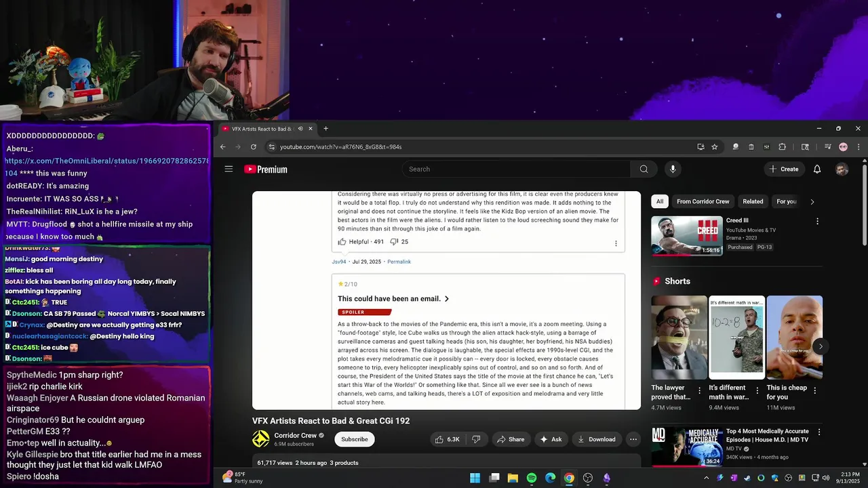Open a new browser tab
Image resolution: width=868 pixels, height=488 pixels.
325,129
